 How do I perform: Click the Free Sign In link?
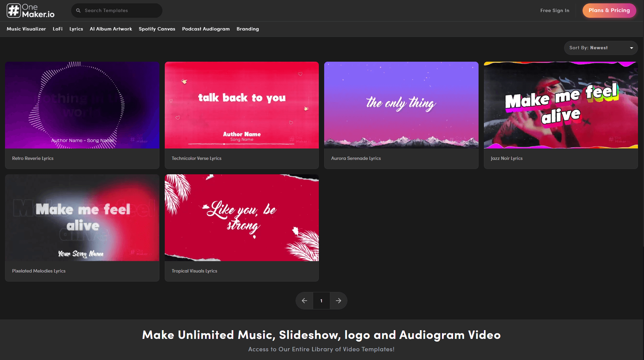[555, 10]
